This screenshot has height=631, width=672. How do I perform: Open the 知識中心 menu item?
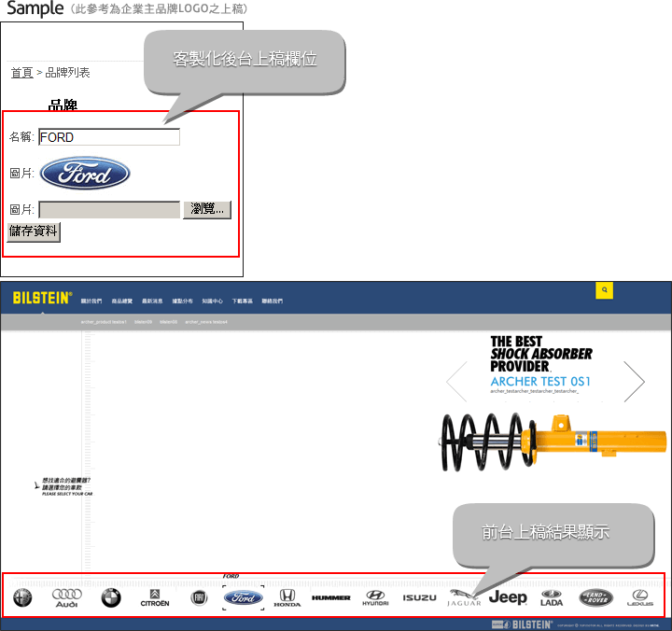click(212, 301)
